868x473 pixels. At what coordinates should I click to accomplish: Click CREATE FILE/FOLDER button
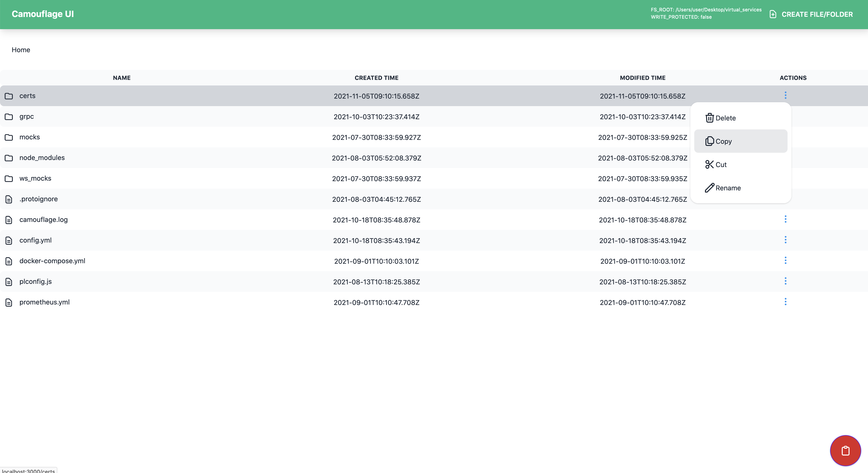pos(811,14)
